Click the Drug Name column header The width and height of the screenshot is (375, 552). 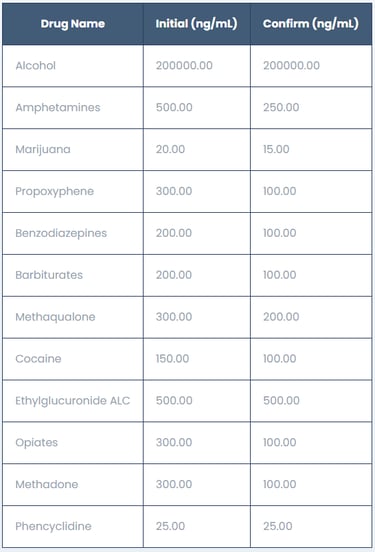73,24
